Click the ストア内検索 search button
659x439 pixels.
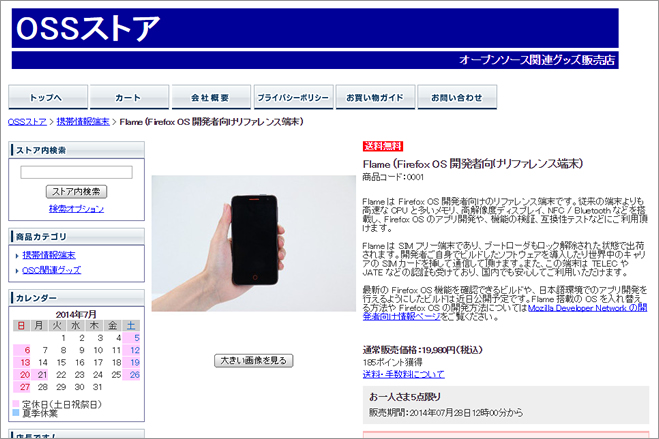coord(76,192)
